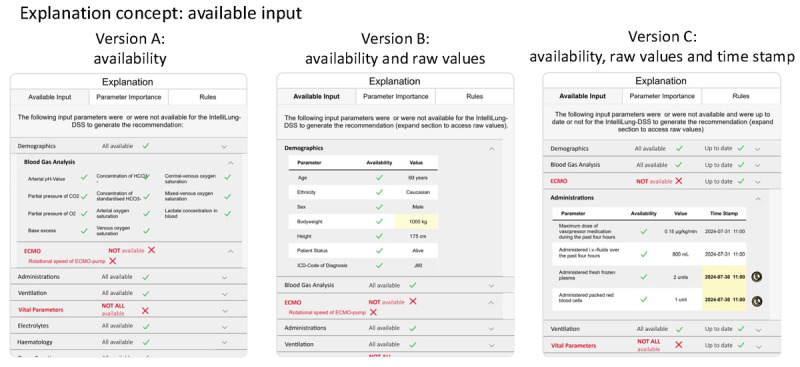
Task: Open the Parameter Importance tab in Version A
Action: [129, 97]
